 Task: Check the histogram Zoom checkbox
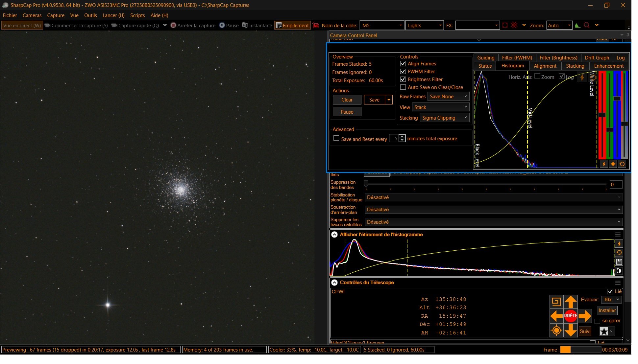537,76
